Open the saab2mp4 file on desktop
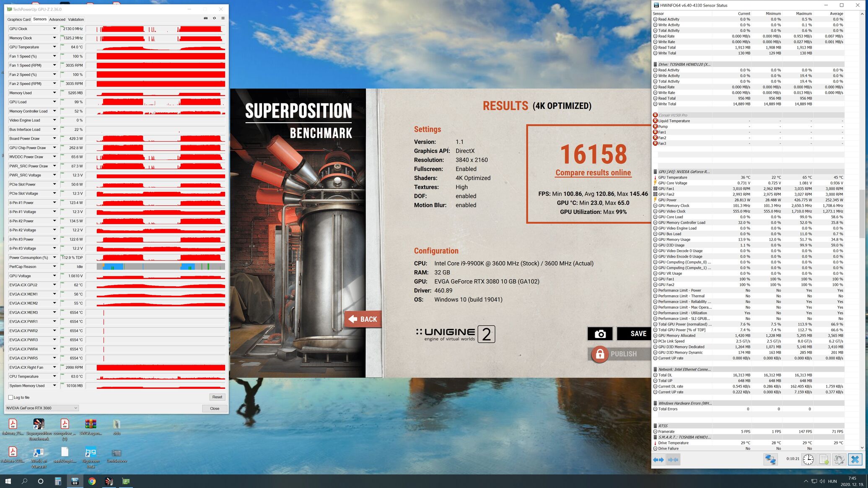868x488 pixels. [65, 455]
